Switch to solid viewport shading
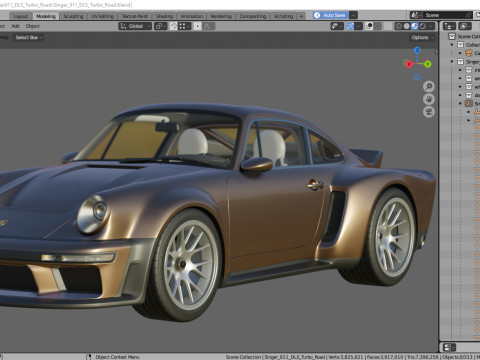480x360 pixels. [407, 26]
